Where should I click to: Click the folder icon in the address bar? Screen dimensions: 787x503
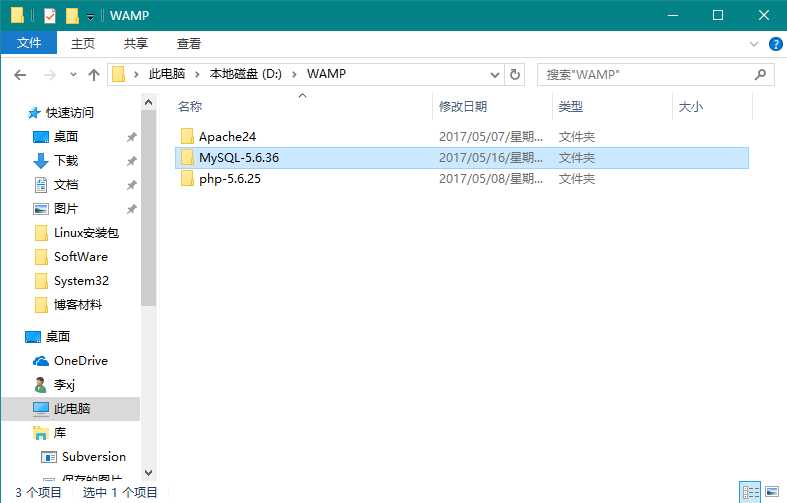118,74
